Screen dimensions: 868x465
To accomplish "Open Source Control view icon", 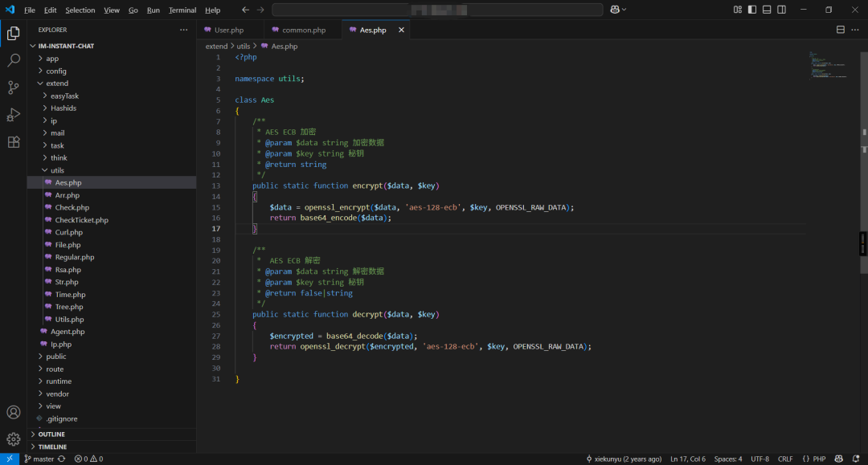I will pyautogui.click(x=14, y=88).
